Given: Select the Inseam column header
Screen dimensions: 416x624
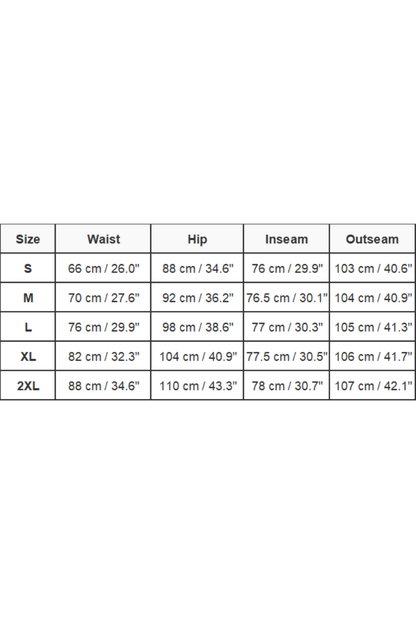Looking at the screenshot, I should click(287, 239).
